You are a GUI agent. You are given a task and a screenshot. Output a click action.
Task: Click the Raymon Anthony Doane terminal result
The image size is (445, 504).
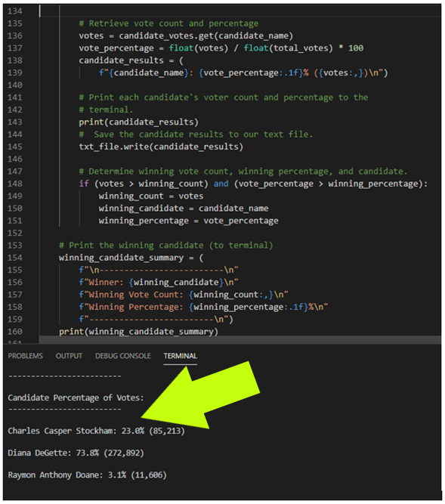point(87,475)
